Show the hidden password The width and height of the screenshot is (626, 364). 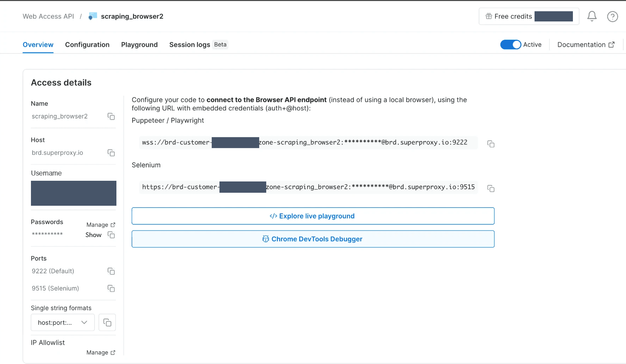click(x=94, y=235)
